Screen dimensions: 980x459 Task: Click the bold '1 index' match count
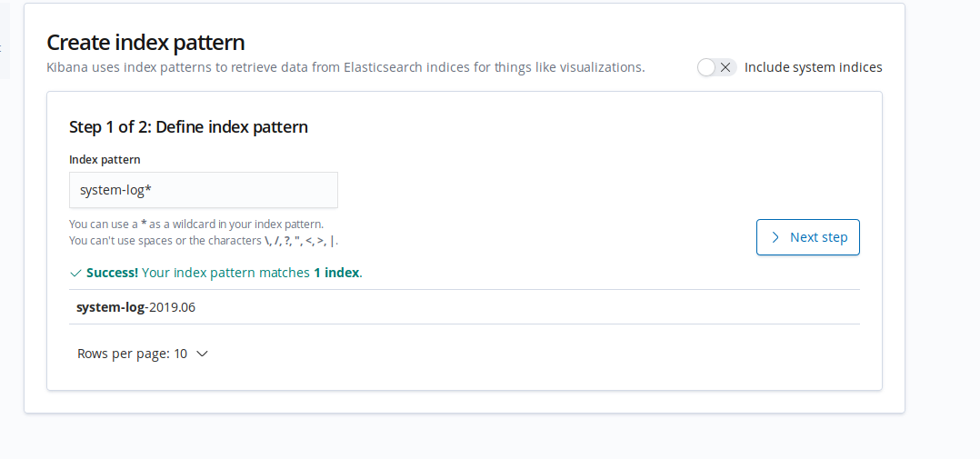click(336, 273)
